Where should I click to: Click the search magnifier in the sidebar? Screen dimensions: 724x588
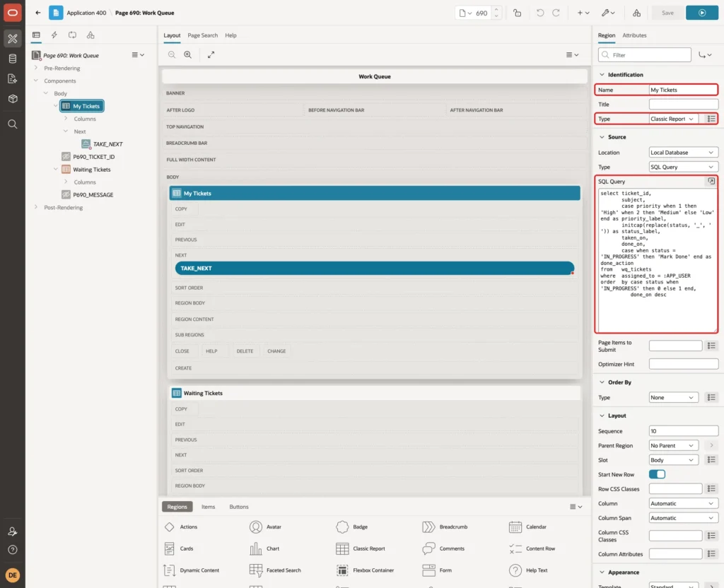13,124
